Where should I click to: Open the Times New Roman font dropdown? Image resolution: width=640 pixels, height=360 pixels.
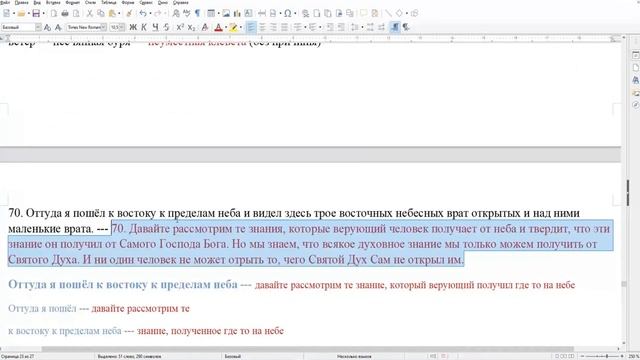pyautogui.click(x=104, y=27)
